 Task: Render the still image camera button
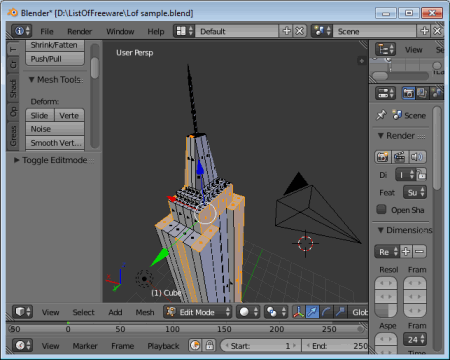click(383, 157)
